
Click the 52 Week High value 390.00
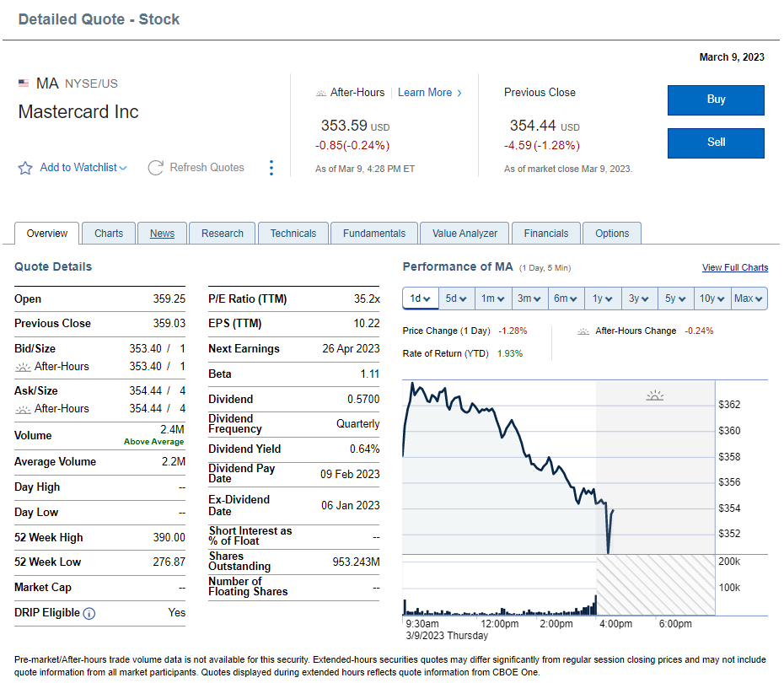[x=169, y=537]
